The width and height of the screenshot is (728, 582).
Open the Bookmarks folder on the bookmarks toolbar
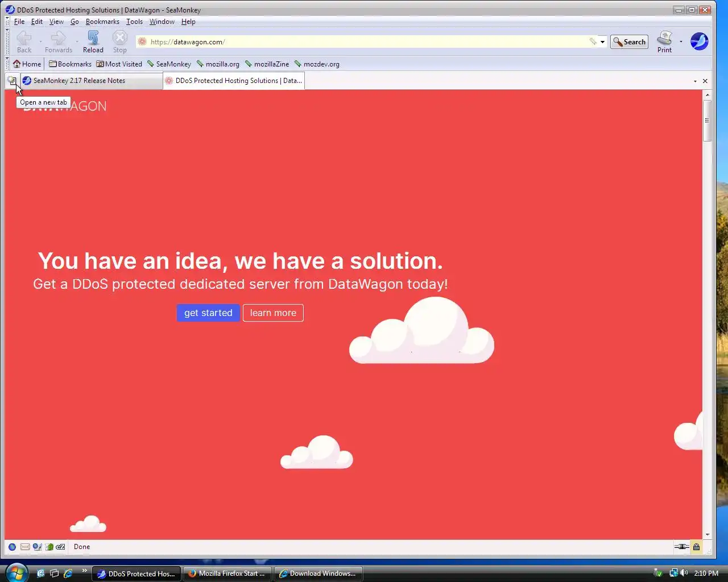(70, 64)
